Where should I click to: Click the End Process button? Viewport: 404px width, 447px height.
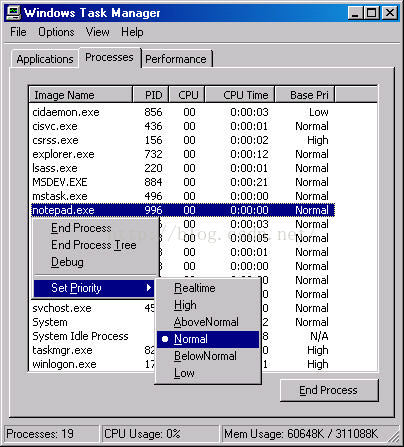click(329, 390)
